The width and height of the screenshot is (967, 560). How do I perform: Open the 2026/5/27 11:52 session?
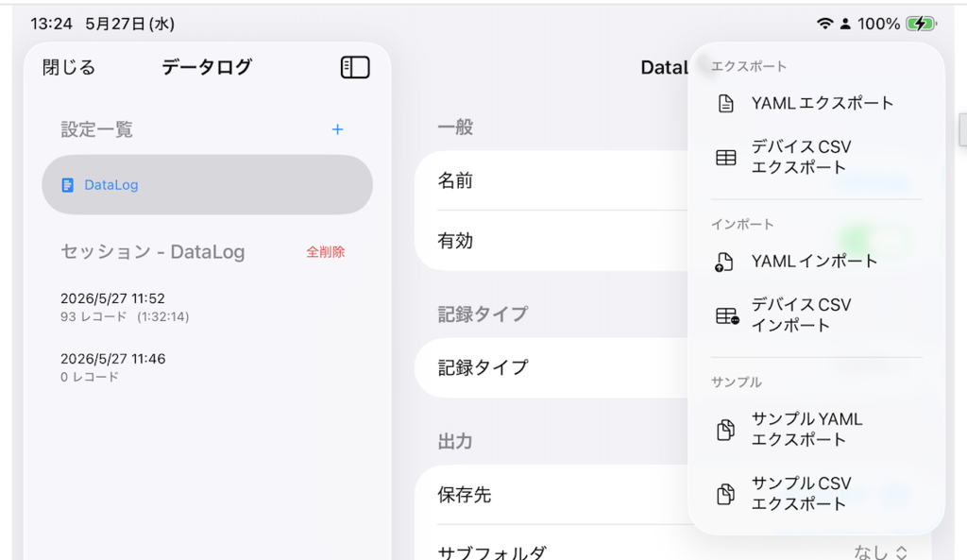207,307
